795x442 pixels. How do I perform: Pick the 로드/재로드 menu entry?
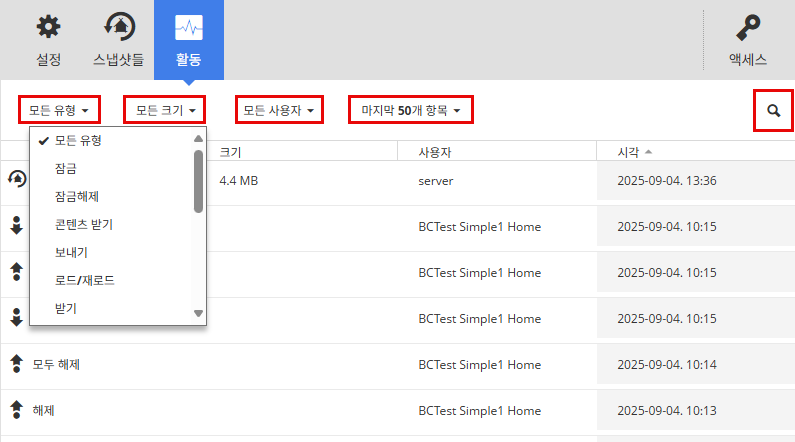tap(85, 280)
